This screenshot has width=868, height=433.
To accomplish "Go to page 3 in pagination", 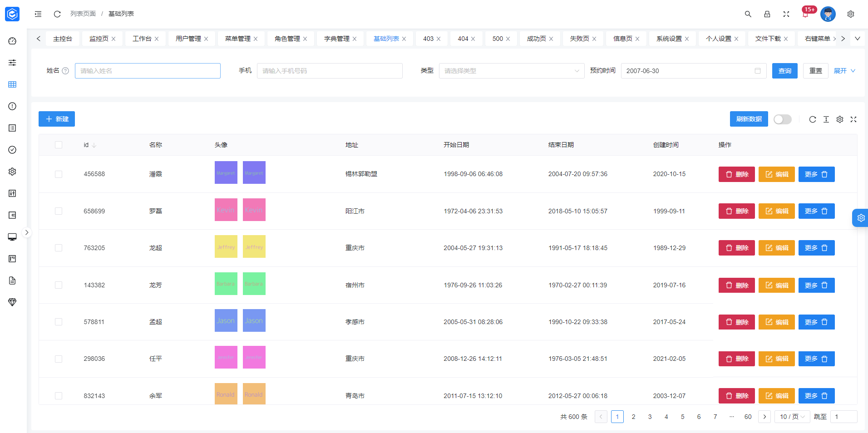I will coord(650,417).
